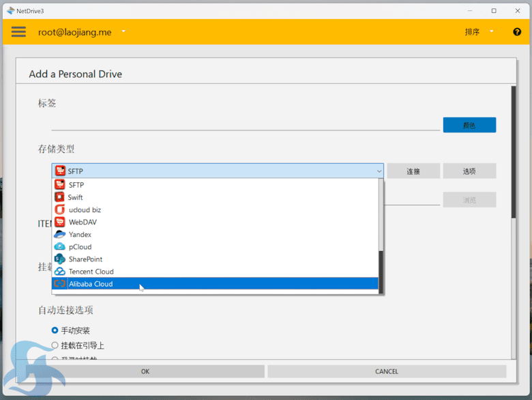The width and height of the screenshot is (532, 400).
Task: Select Swift from the storage type list
Action: pos(215,197)
